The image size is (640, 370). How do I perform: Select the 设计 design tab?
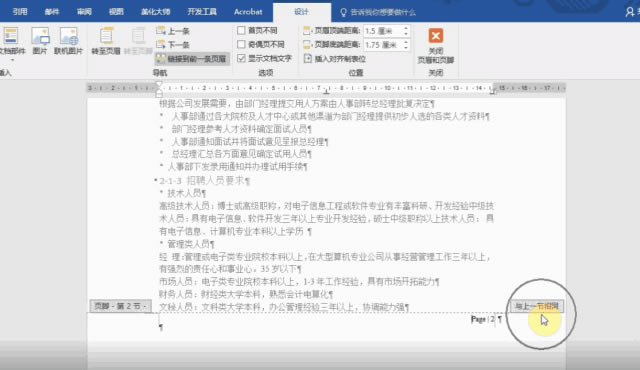pyautogui.click(x=302, y=12)
